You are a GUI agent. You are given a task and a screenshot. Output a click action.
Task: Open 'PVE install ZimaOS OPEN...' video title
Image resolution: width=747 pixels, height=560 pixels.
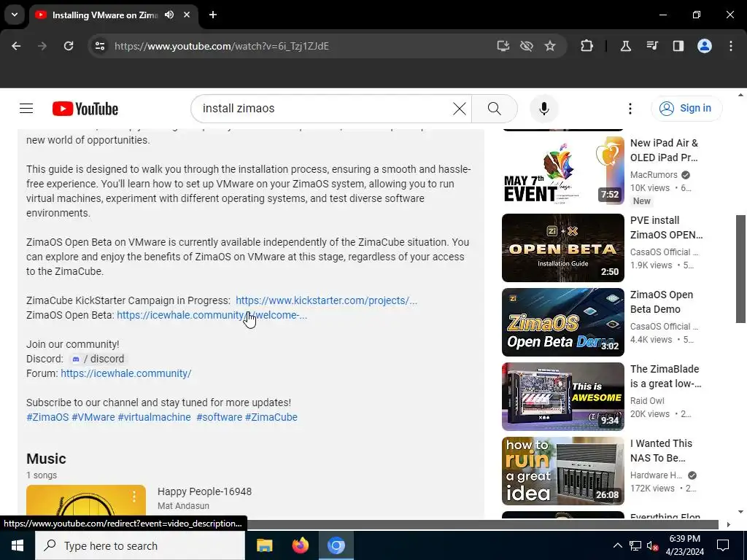[666, 227]
